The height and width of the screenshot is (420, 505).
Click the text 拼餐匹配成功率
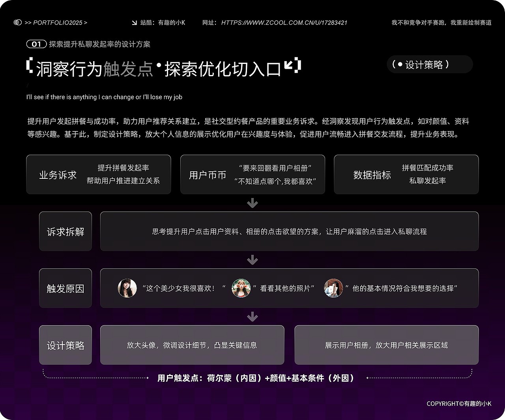pyautogui.click(x=428, y=168)
